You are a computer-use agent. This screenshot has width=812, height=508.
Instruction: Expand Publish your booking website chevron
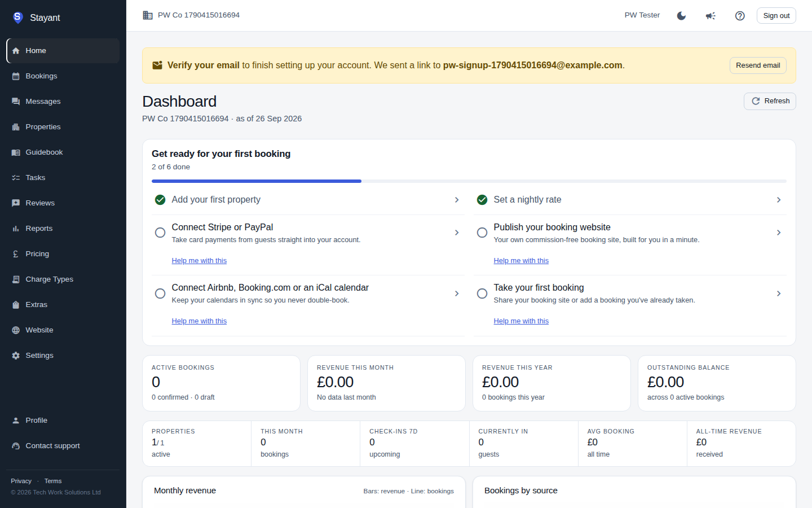779,233
